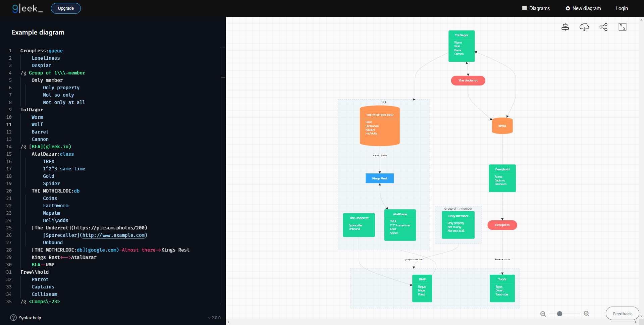Viewport: 644px width, 325px height.
Task: Click the zoom in magnifier icon
Action: click(x=587, y=314)
